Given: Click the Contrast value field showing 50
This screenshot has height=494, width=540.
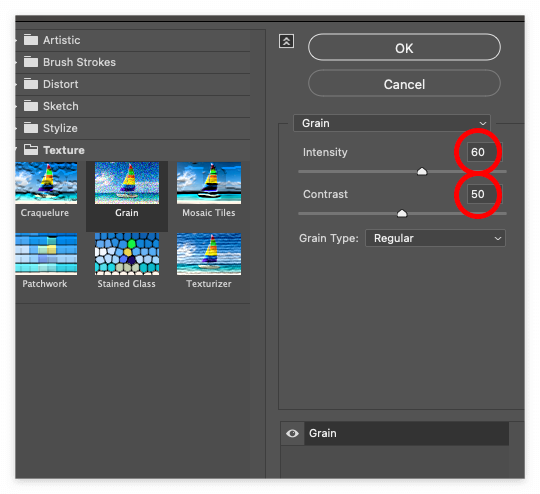Looking at the screenshot, I should (x=484, y=194).
